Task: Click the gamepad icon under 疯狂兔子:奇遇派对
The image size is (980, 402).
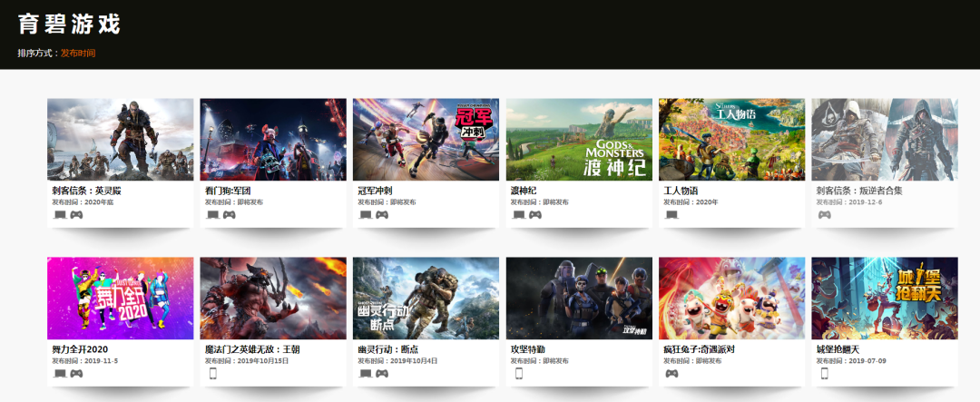Action: pyautogui.click(x=671, y=374)
